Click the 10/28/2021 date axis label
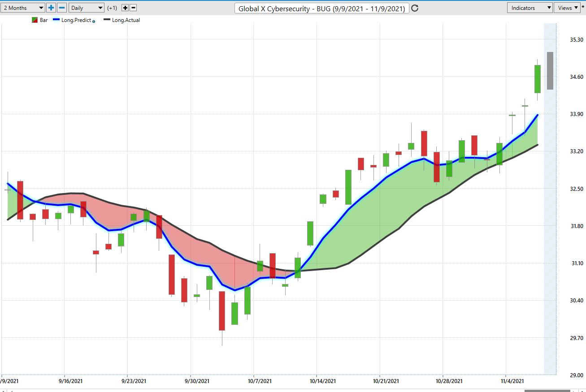This screenshot has width=586, height=392. pyautogui.click(x=449, y=381)
